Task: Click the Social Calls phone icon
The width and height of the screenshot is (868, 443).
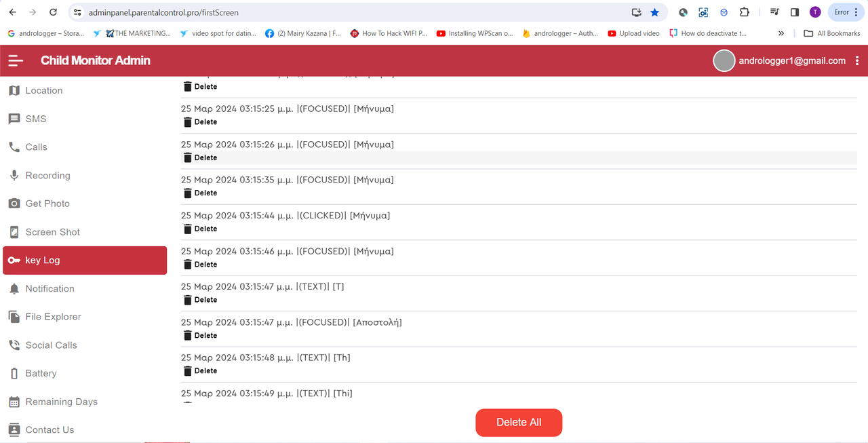Action: pyautogui.click(x=14, y=345)
